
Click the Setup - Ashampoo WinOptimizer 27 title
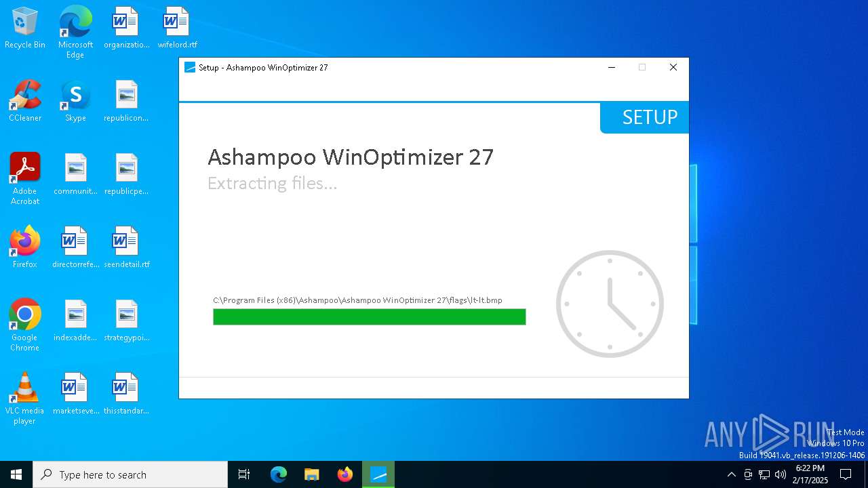coord(263,67)
